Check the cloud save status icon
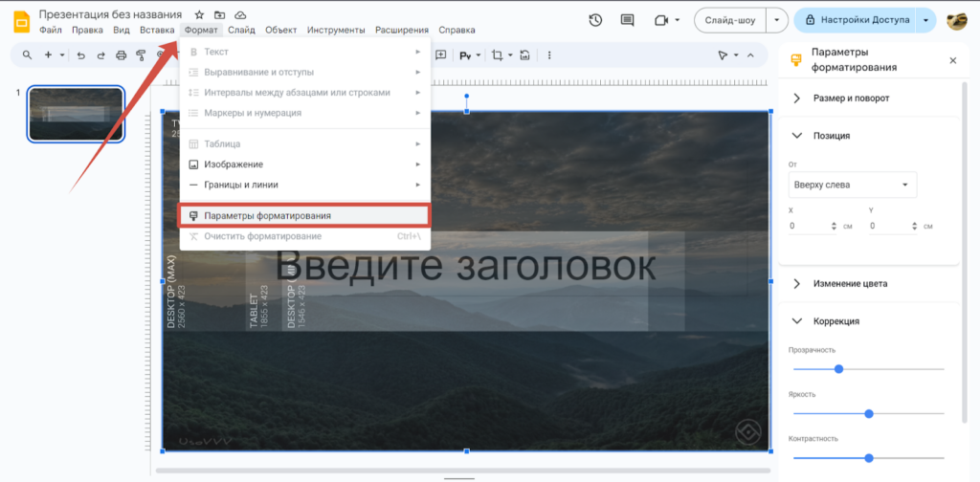This screenshot has height=482, width=980. point(240,14)
